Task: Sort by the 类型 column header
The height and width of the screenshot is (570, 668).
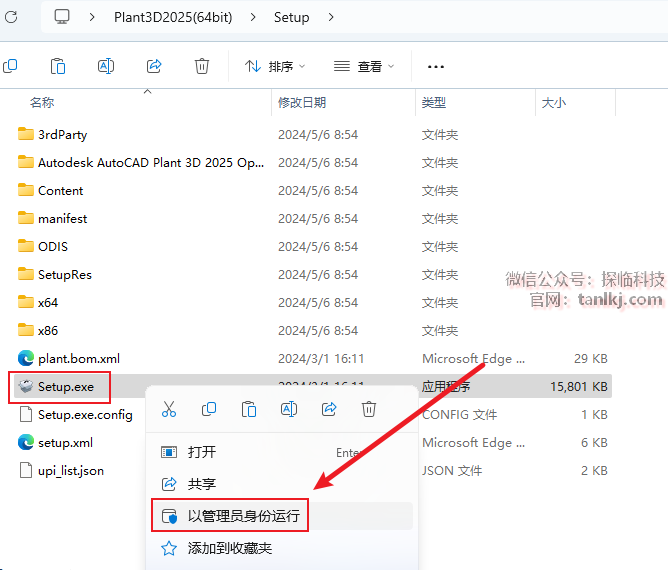Action: coord(434,103)
